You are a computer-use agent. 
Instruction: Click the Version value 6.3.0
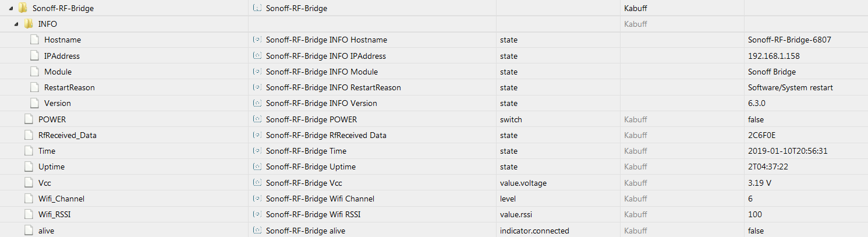[x=757, y=103]
